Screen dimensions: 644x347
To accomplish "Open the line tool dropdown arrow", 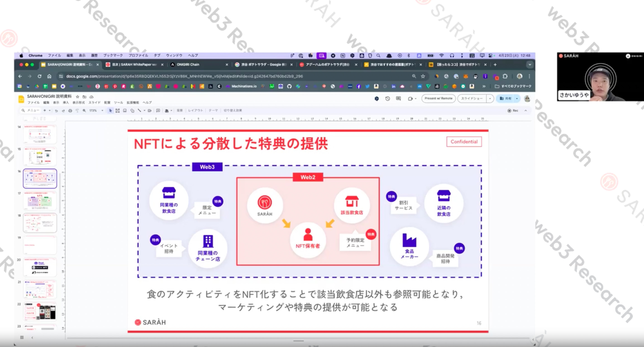I will 144,110.
